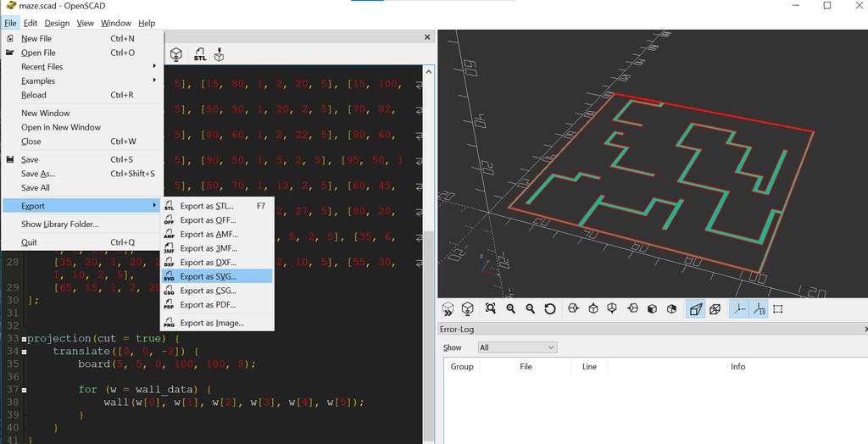Viewport: 868px width, 444px height.
Task: Click the Send to 3D printer icon
Action: click(220, 54)
